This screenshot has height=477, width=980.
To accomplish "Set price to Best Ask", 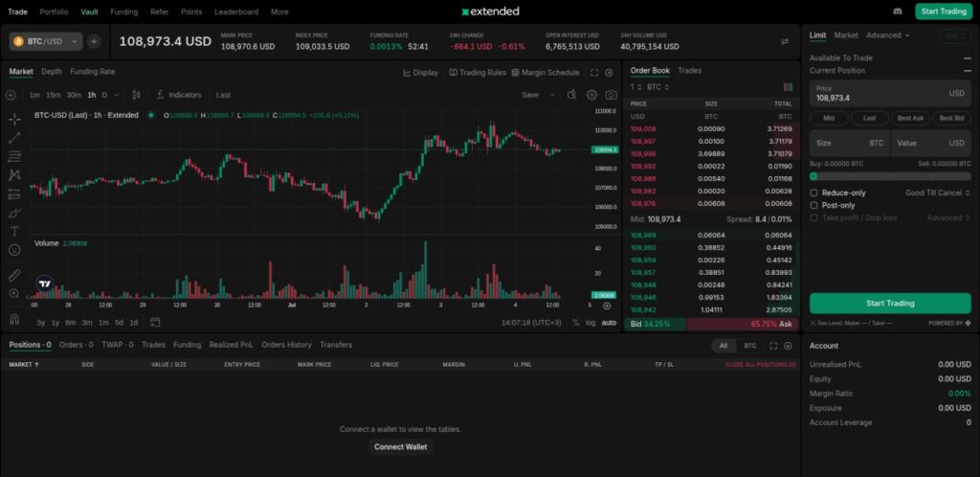I will click(x=911, y=118).
